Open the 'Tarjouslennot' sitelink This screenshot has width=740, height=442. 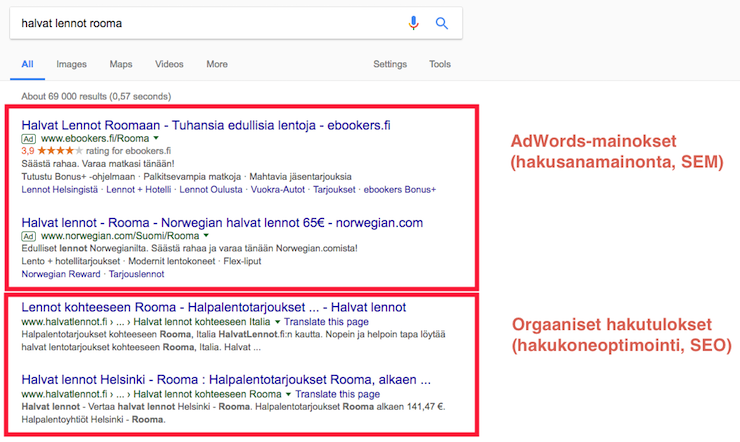(136, 274)
